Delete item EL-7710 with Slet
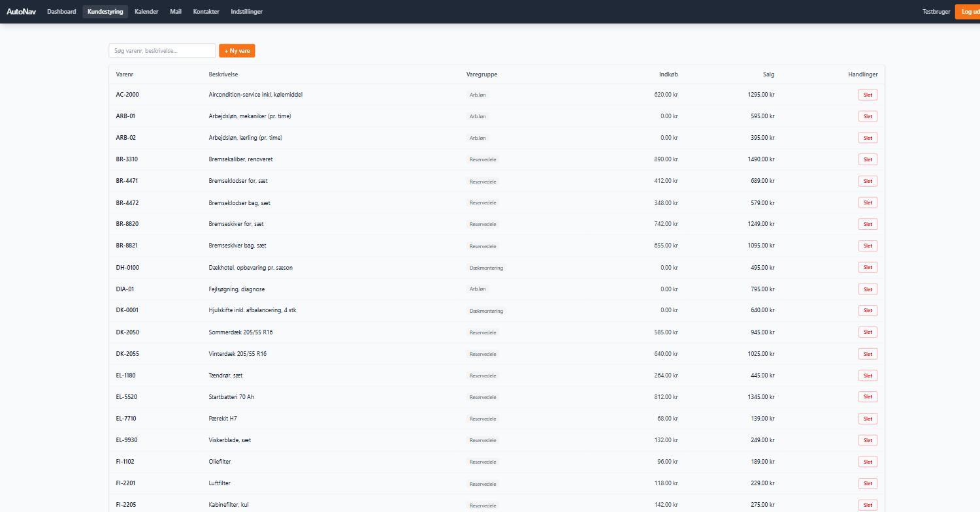Image resolution: width=980 pixels, height=512 pixels. [868, 418]
